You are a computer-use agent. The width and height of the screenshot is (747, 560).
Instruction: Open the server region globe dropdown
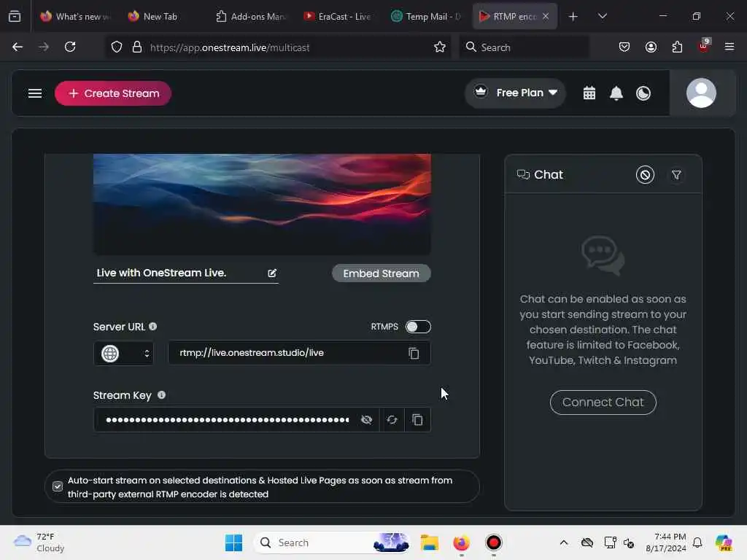point(124,354)
